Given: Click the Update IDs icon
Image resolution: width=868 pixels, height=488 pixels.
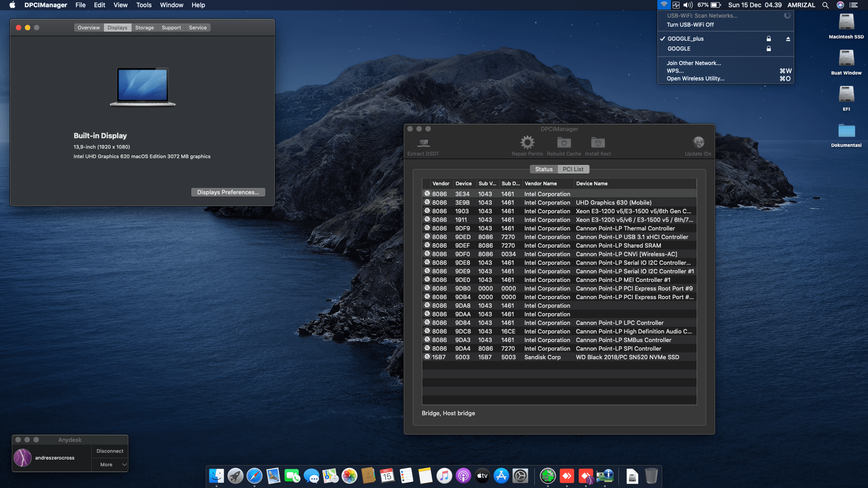Looking at the screenshot, I should point(698,143).
